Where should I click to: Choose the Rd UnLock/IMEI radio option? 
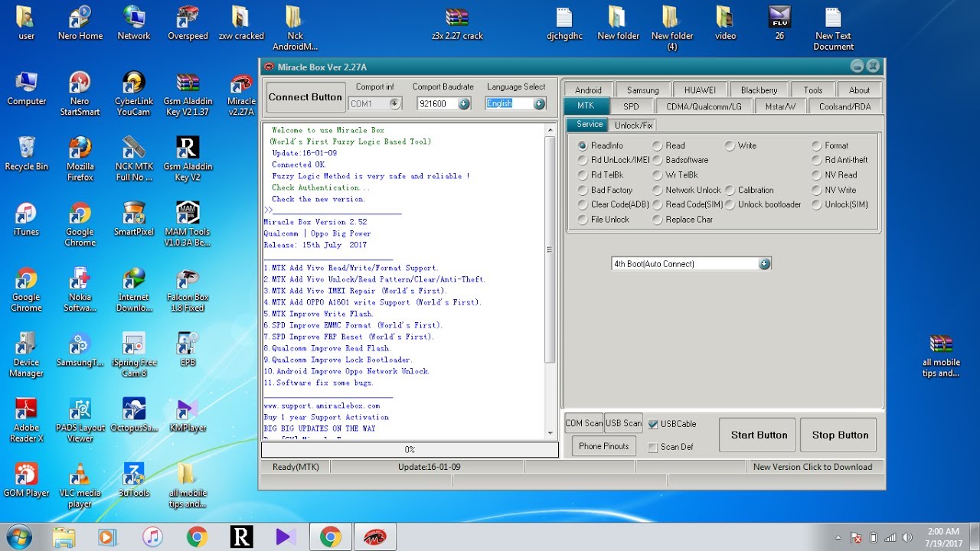point(583,160)
